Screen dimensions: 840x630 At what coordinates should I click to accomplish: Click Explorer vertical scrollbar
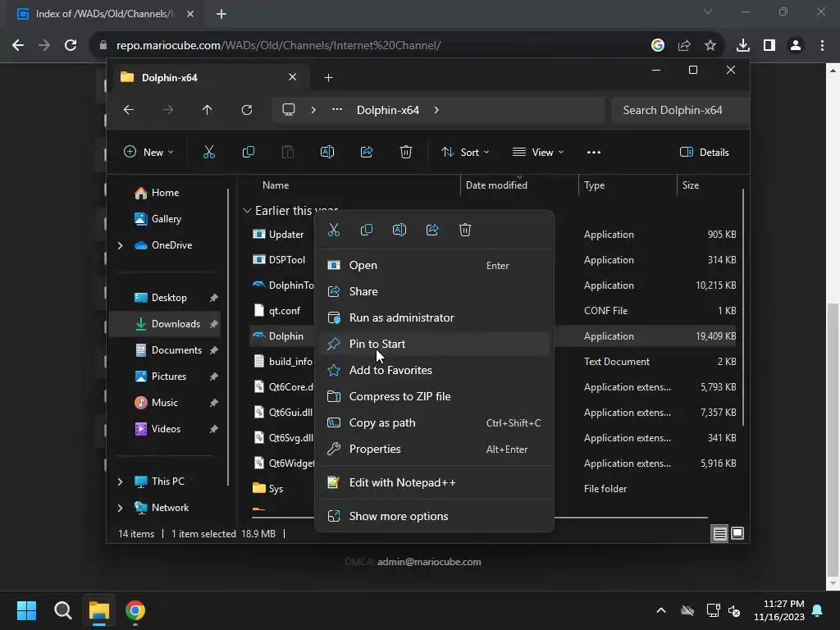pyautogui.click(x=743, y=308)
